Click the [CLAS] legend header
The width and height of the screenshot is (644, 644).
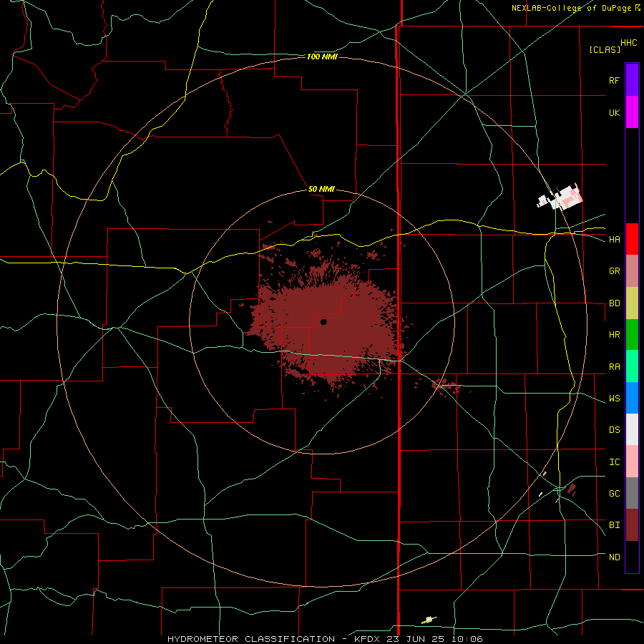pyautogui.click(x=605, y=49)
